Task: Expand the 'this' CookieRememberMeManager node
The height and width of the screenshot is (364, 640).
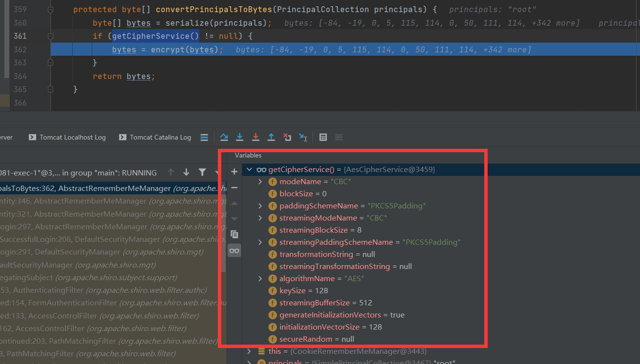Action: coord(249,351)
